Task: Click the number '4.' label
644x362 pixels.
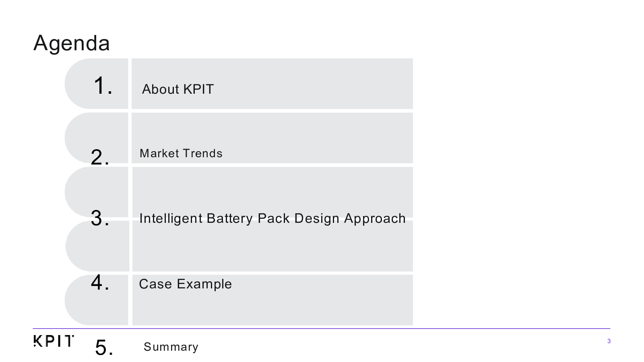Action: 100,282
